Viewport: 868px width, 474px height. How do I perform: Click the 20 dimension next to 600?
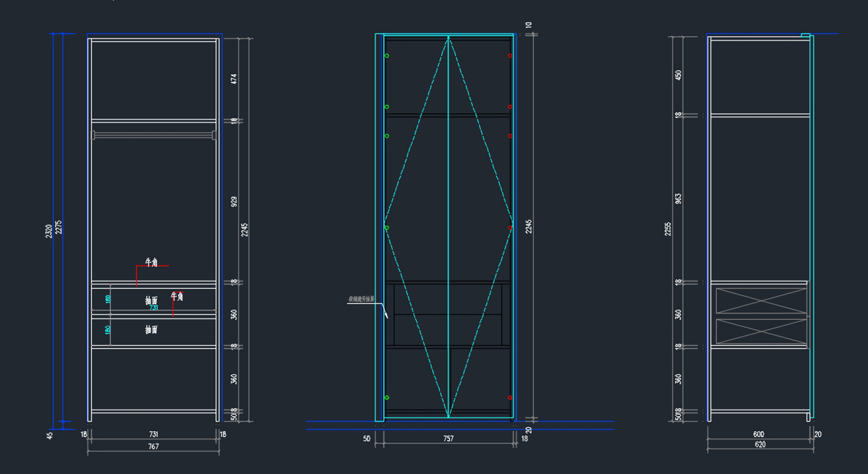click(818, 434)
